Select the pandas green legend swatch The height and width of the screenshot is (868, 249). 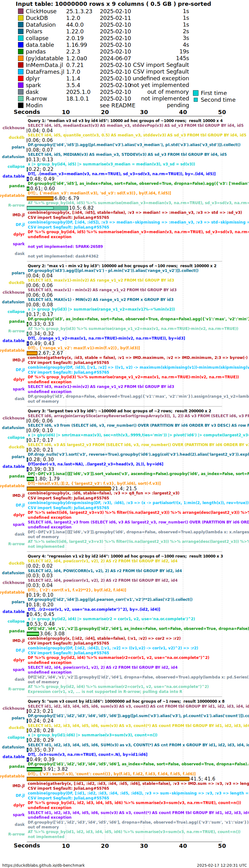(x=21, y=52)
